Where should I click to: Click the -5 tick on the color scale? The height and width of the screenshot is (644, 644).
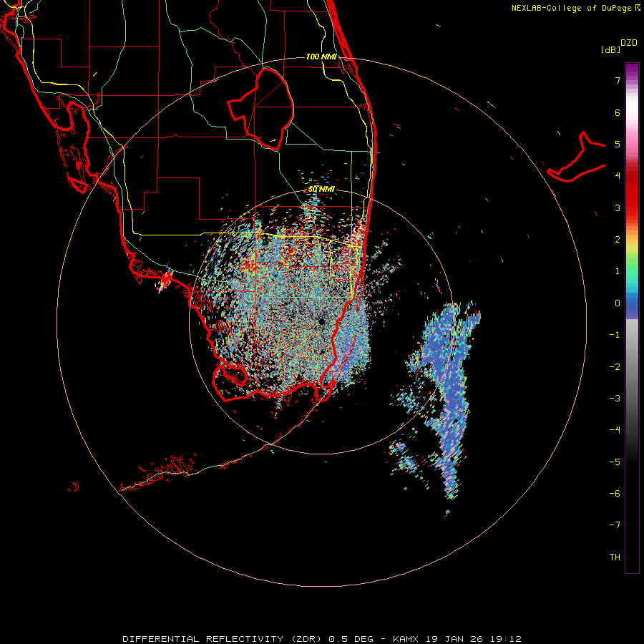[x=615, y=462]
